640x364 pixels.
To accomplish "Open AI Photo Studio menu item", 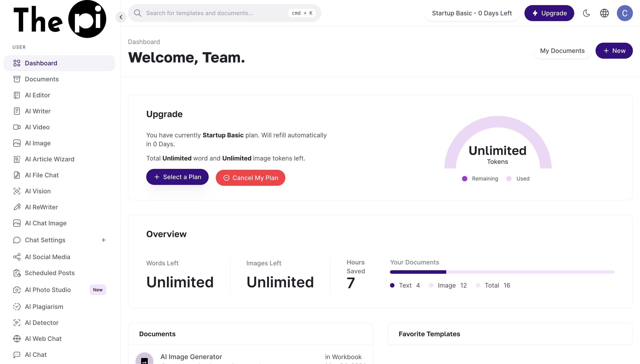I will click(x=48, y=290).
